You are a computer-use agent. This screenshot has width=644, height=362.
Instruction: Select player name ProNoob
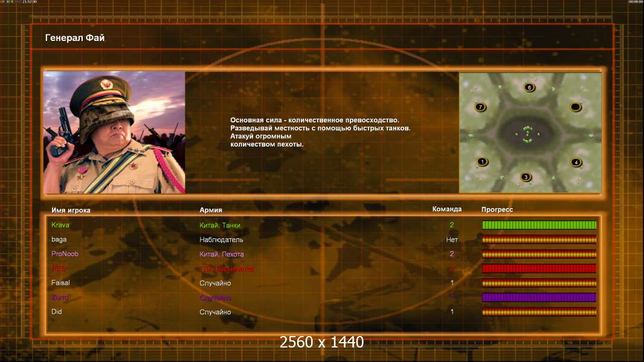pyautogui.click(x=65, y=254)
